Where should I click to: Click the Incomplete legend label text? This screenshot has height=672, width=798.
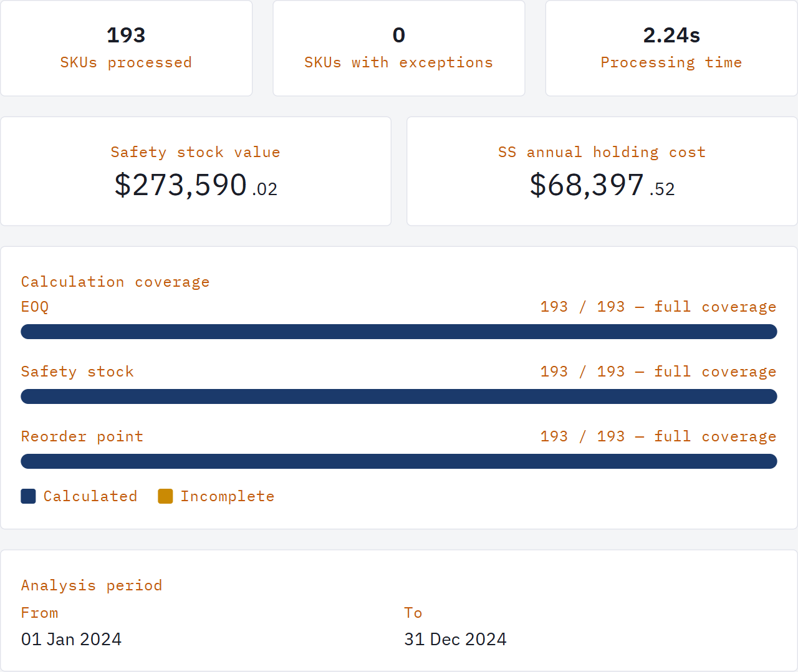[228, 496]
